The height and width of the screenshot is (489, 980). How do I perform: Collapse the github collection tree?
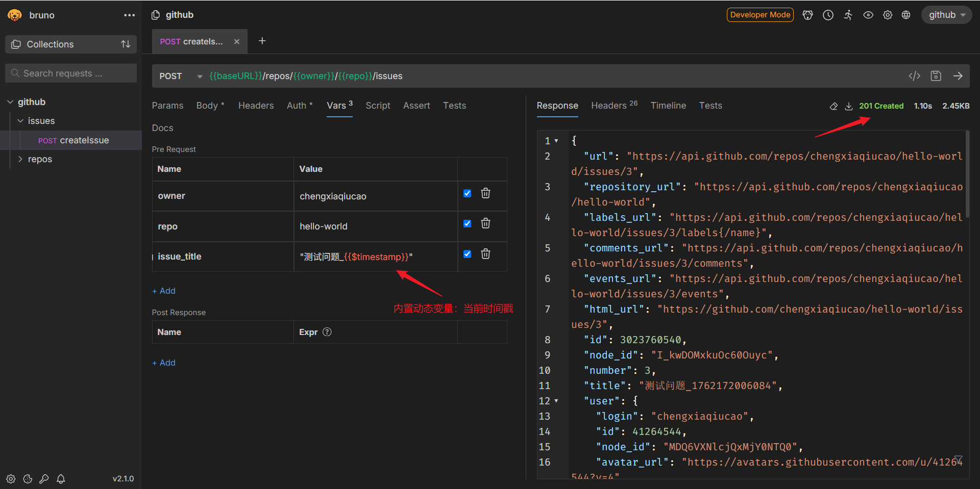tap(10, 102)
